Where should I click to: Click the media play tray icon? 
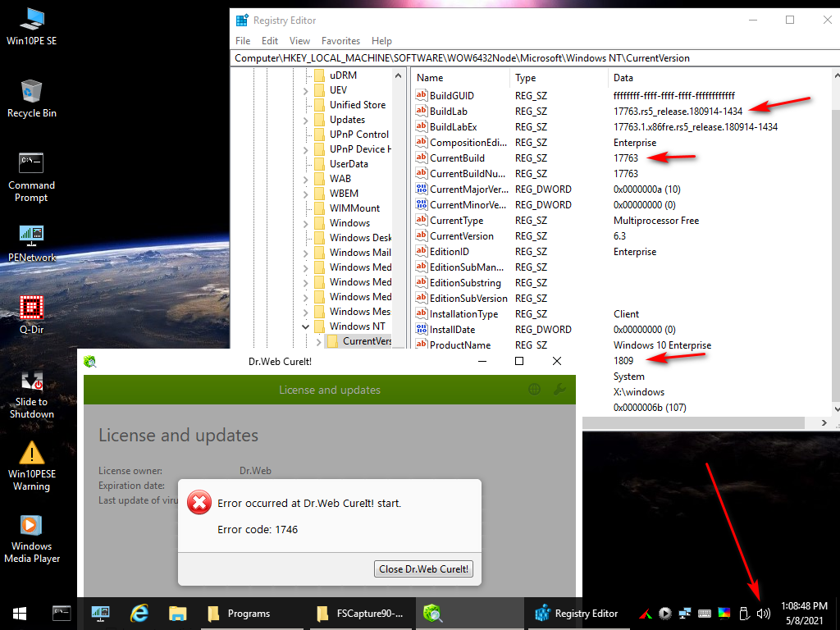pos(665,614)
